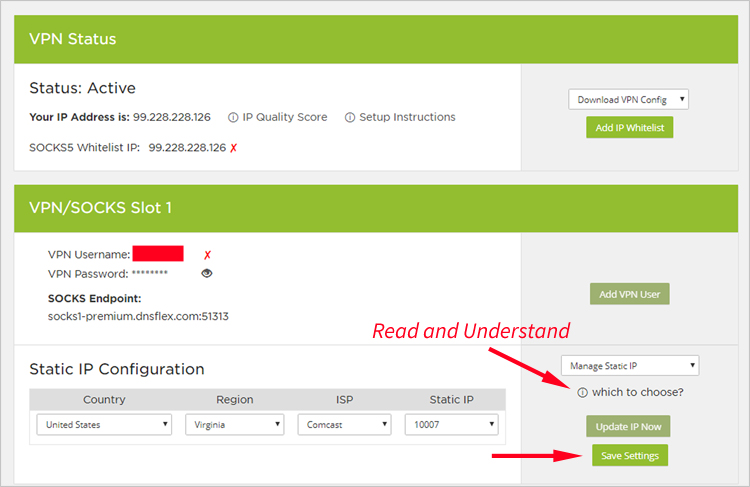Screen dimensions: 750x487
Task: Select SOCKS endpoint socks1-premium.dnsflex.com:51313 text
Action: point(138,316)
